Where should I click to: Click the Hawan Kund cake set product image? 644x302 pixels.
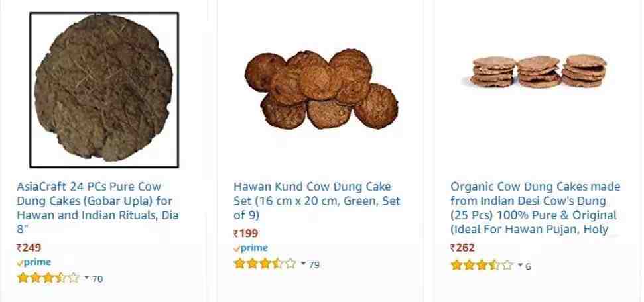click(x=322, y=89)
